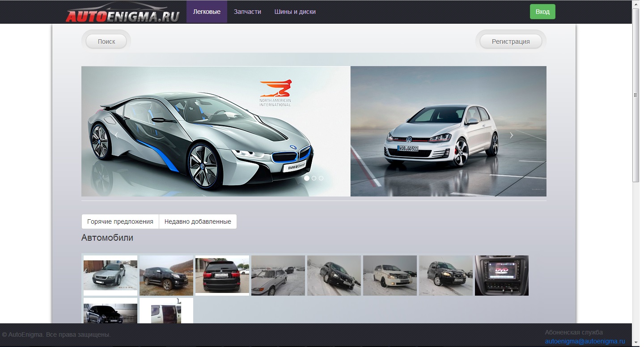The width and height of the screenshot is (644, 347).
Task: Advance carousel with the right chevron
Action: (512, 135)
